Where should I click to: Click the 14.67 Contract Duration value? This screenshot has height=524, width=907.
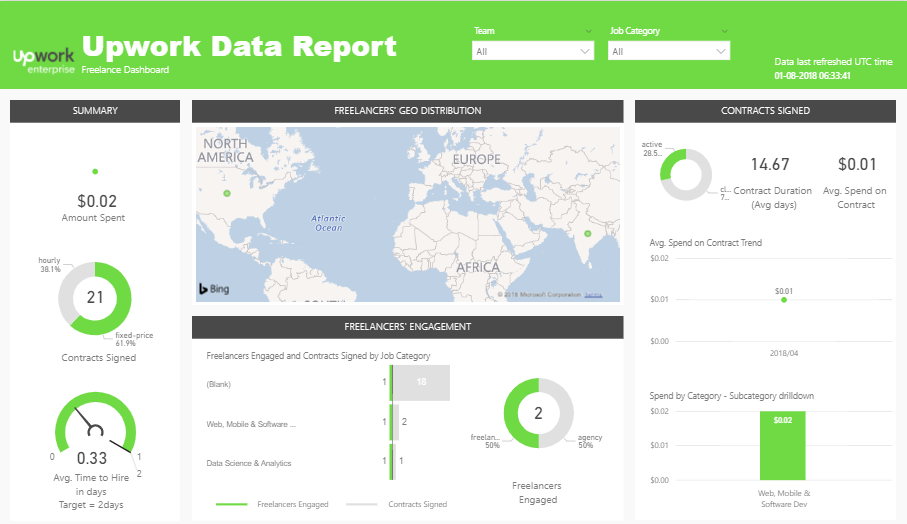tap(770, 164)
